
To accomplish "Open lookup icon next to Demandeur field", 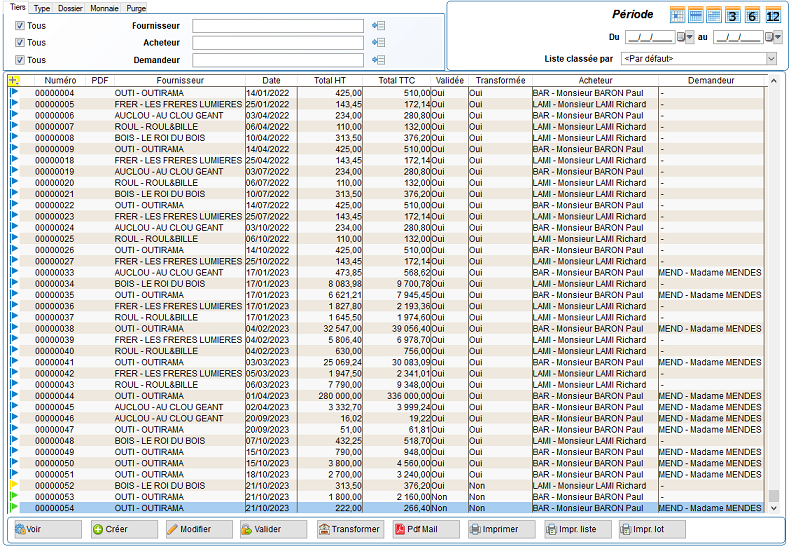I will click(x=378, y=60).
